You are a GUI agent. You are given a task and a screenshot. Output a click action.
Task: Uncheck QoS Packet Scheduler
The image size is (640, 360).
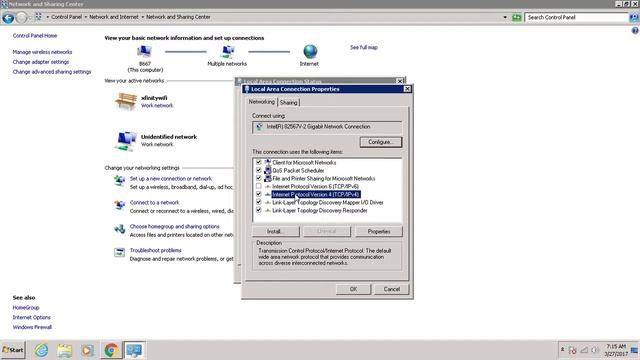pyautogui.click(x=259, y=170)
